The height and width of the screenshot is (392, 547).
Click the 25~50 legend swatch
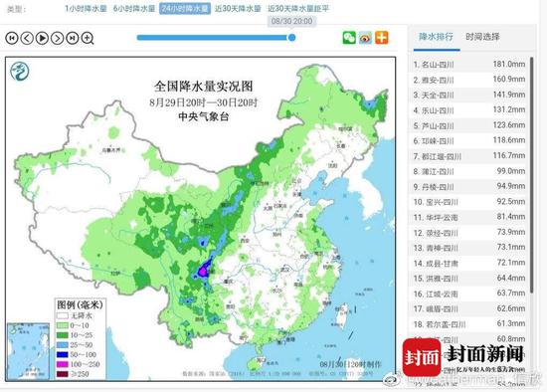pos(63,345)
